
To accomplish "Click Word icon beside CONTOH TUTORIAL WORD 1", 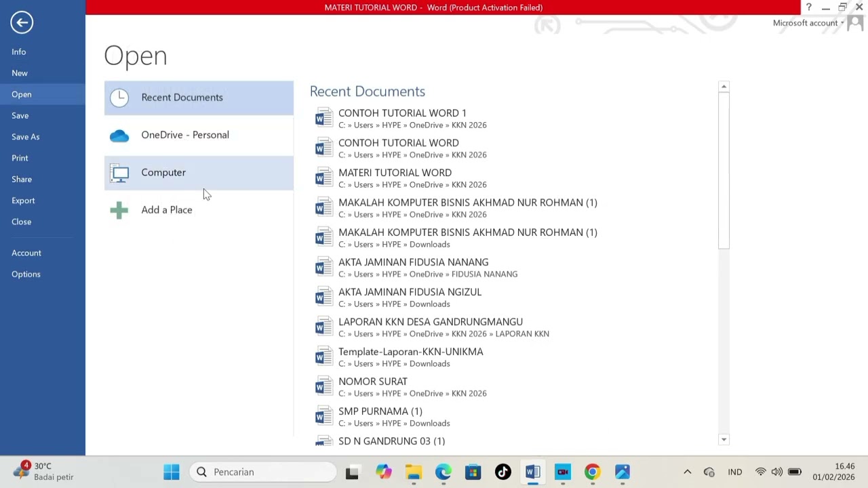I will [x=324, y=118].
